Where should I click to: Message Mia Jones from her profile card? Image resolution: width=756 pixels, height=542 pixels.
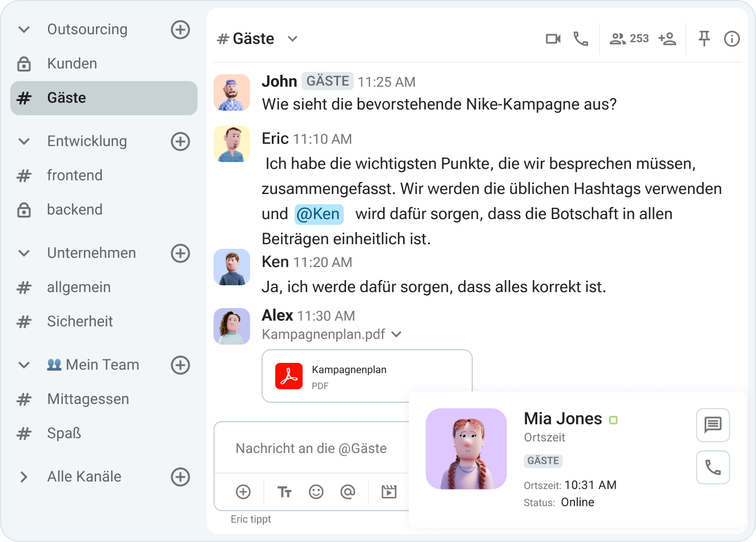point(712,425)
